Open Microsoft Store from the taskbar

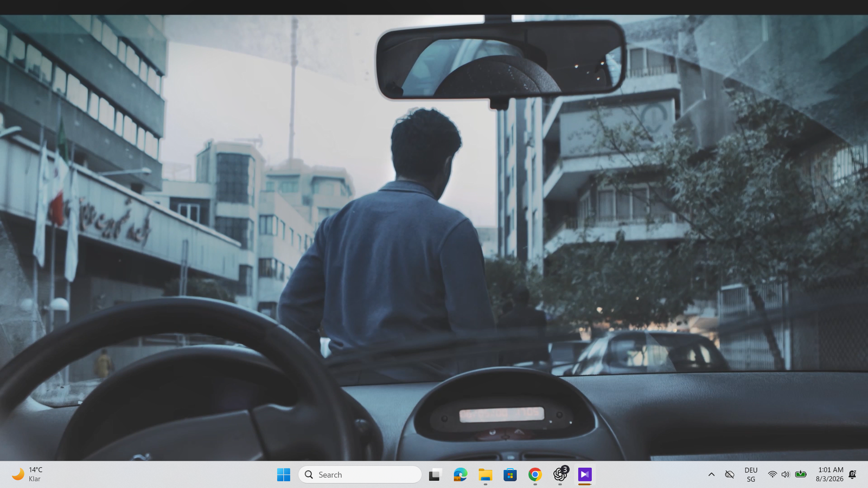510,474
